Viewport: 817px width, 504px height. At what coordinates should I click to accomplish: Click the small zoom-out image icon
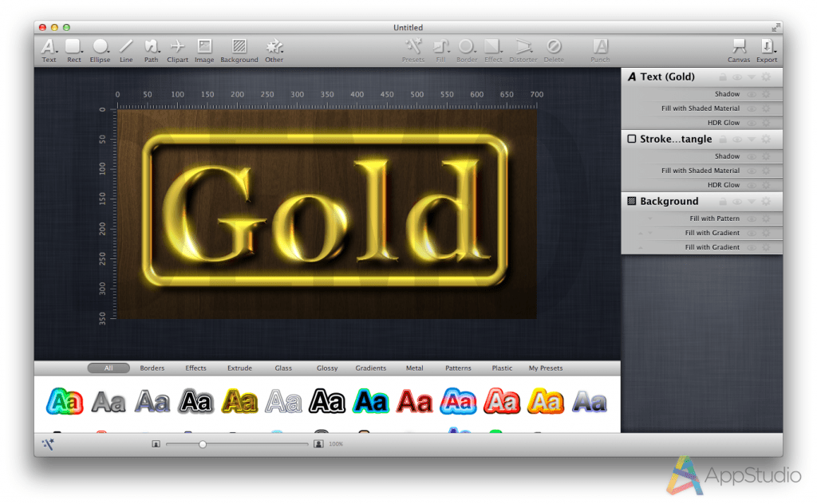[x=156, y=444]
